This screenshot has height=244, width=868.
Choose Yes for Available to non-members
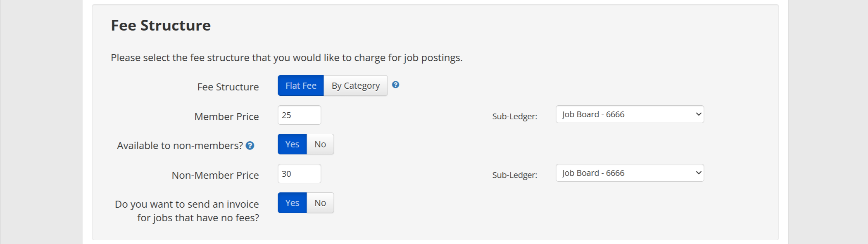pos(292,145)
